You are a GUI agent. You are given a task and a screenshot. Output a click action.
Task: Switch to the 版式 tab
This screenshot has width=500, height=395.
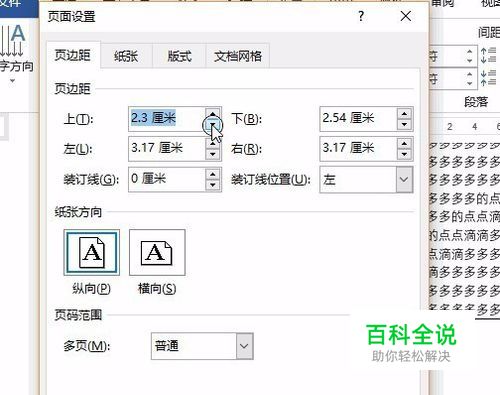click(179, 56)
